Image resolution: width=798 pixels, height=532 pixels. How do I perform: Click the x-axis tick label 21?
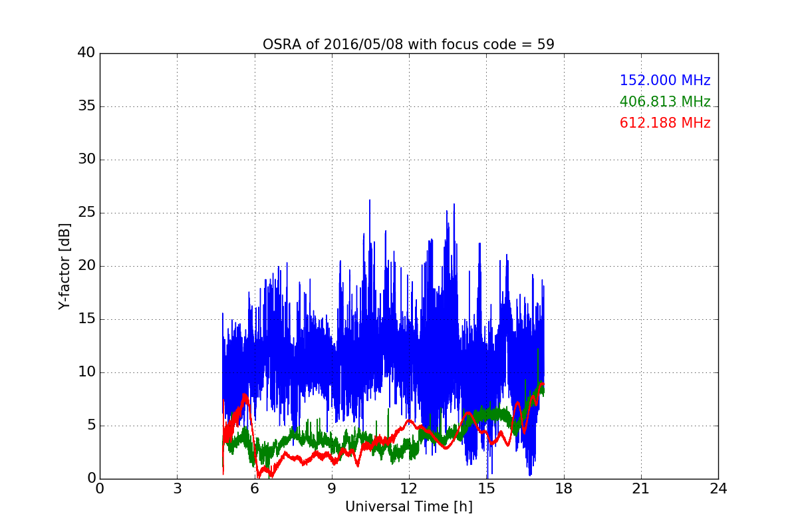tap(641, 489)
